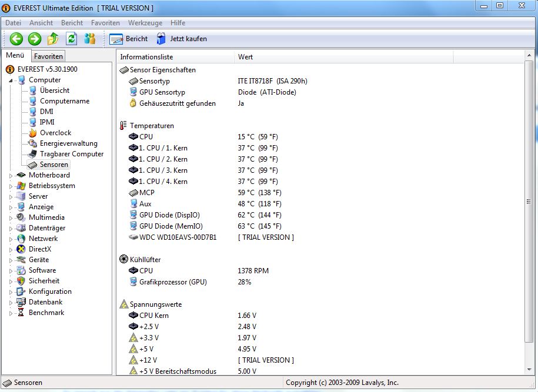This screenshot has width=538, height=392.
Task: Refresh the sensor readings
Action: click(x=71, y=39)
